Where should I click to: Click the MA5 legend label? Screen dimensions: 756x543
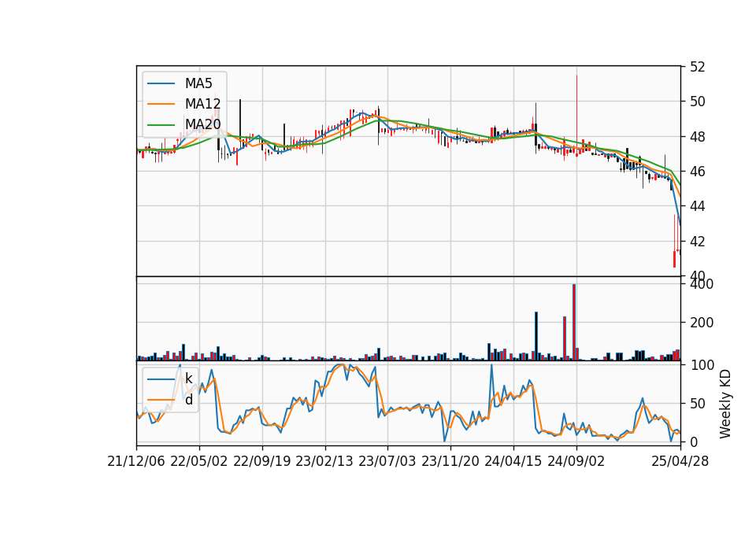[198, 83]
